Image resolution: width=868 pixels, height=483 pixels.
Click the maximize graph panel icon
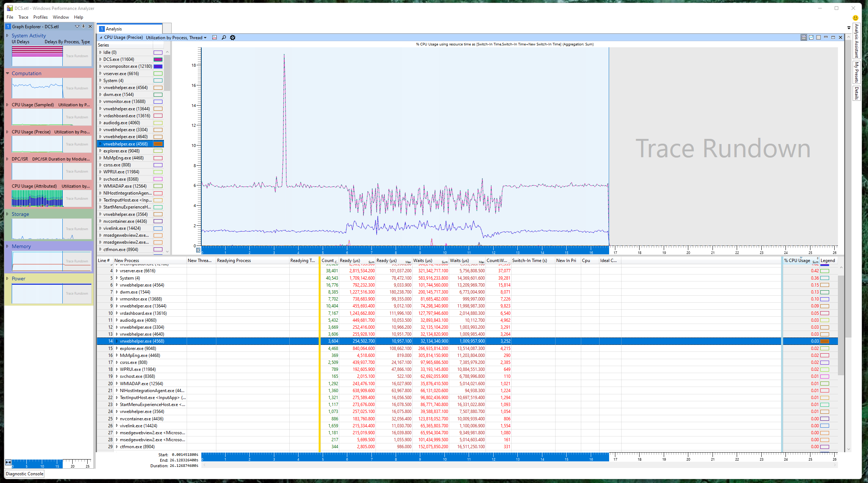pyautogui.click(x=833, y=37)
